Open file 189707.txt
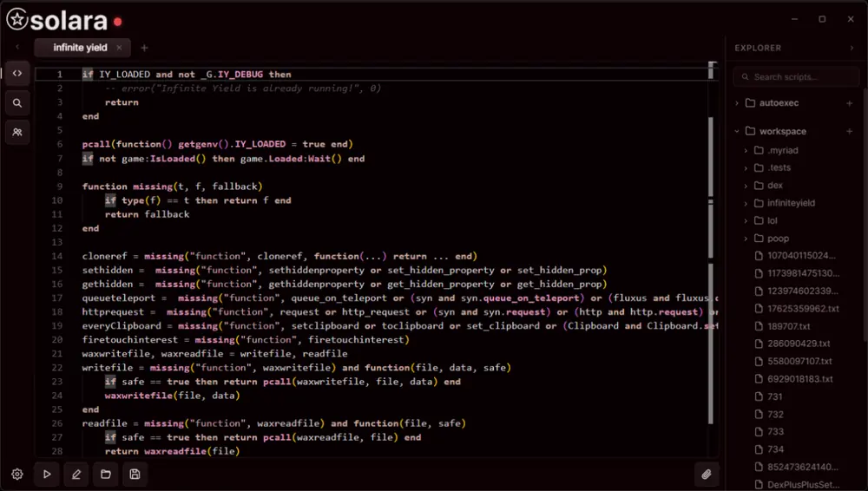This screenshot has height=491, width=868. 783,326
